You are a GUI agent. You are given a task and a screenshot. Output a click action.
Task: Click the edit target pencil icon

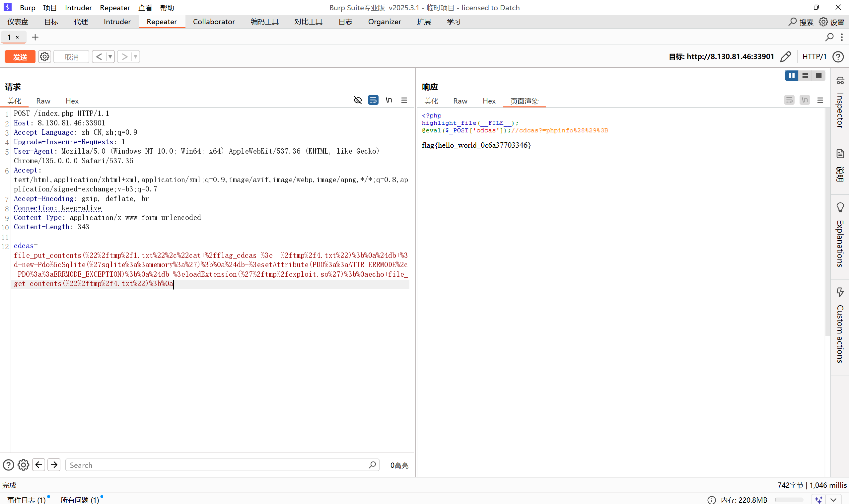(785, 57)
